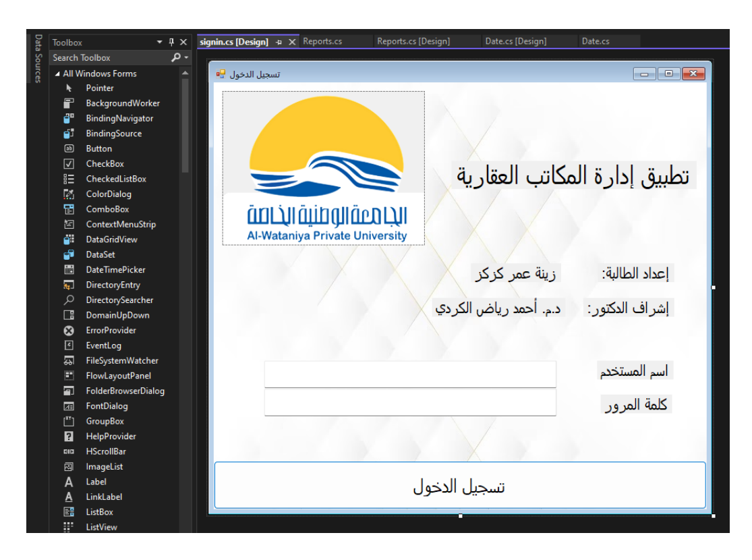Switch to the Reports.cs [Design] tab
The image size is (752, 560).
click(413, 41)
